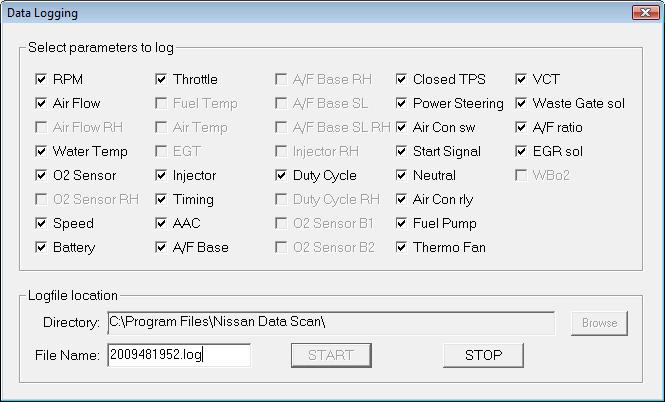Uncheck the Thermo Fan checkbox
This screenshot has width=665, height=402.
(x=401, y=247)
